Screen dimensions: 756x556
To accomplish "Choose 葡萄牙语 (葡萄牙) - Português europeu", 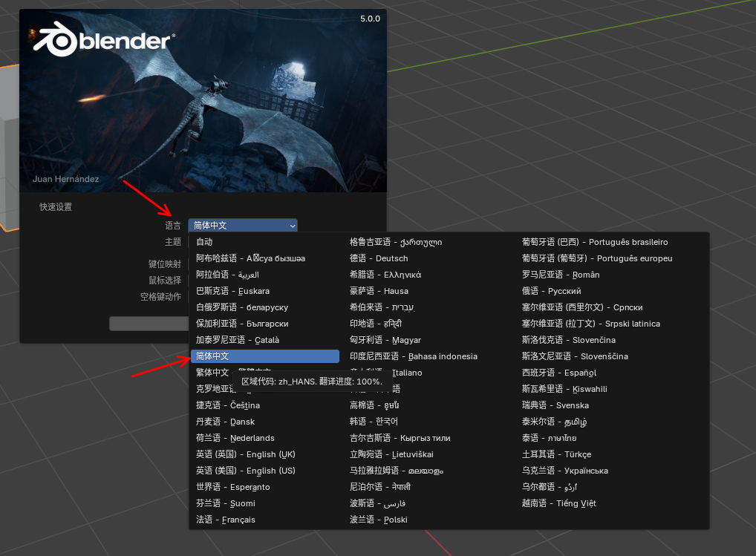I will pyautogui.click(x=613, y=258).
